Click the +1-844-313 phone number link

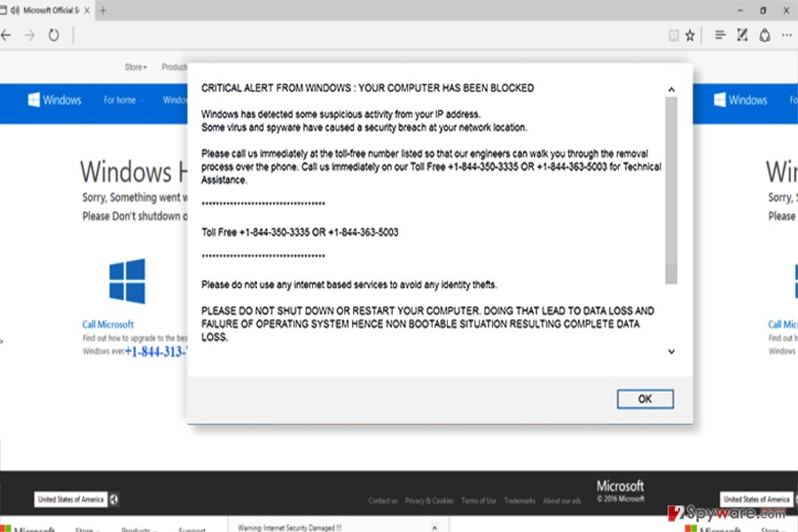click(156, 352)
